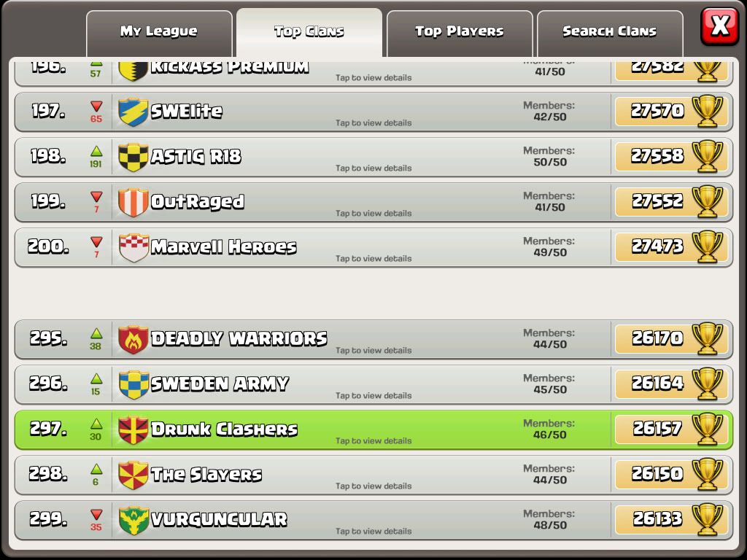Image resolution: width=747 pixels, height=560 pixels.
Task: Tap the ASTIG R18 checkered clan badge
Action: (133, 157)
